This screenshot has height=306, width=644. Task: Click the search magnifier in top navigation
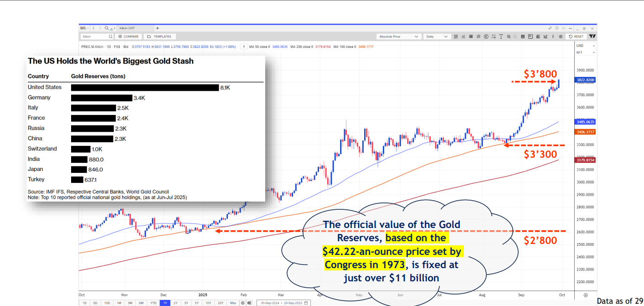(107, 28)
